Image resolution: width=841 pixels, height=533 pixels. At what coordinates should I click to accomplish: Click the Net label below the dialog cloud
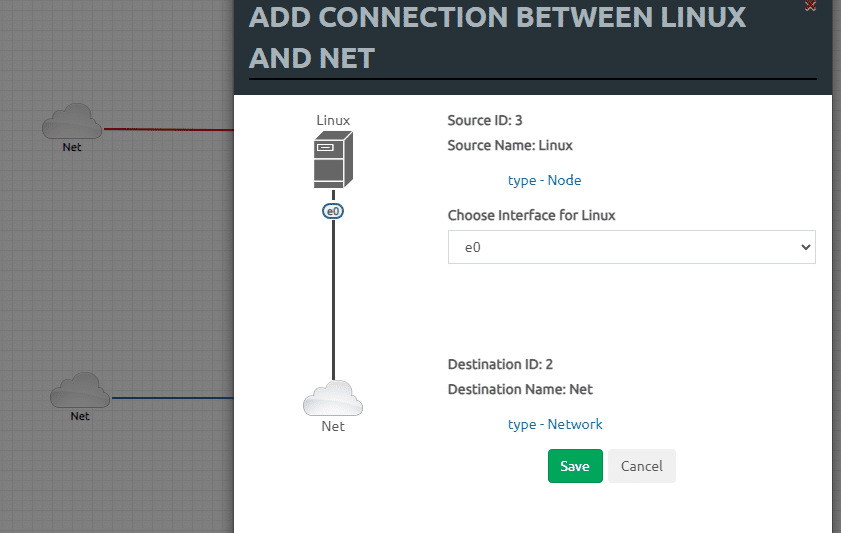[333, 426]
